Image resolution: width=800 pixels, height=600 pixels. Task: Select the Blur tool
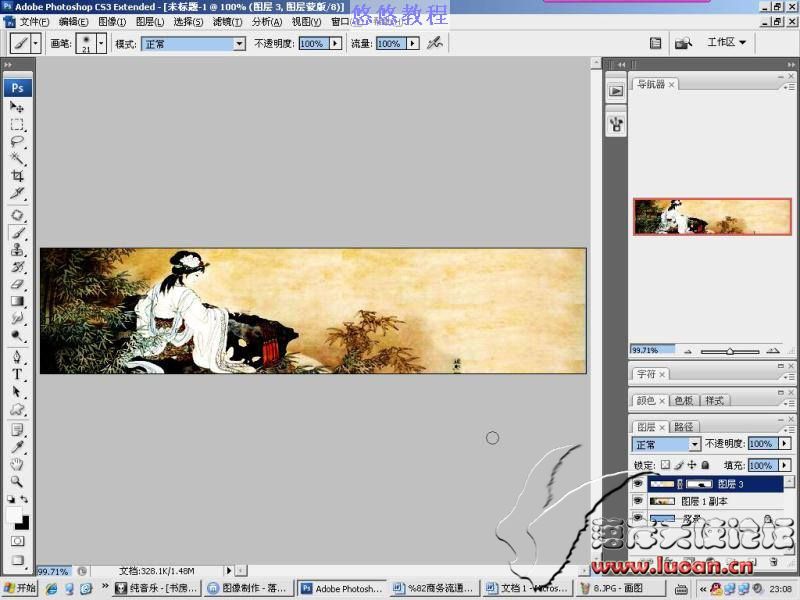17,318
